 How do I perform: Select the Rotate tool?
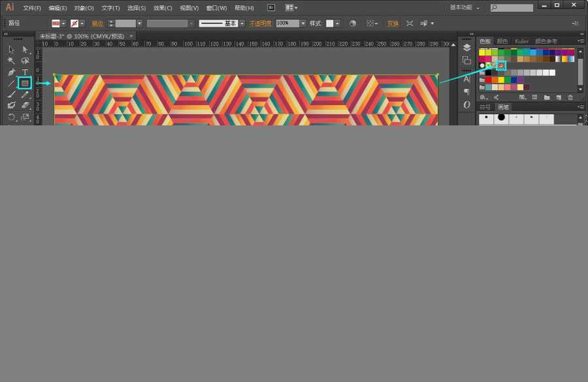click(x=11, y=117)
